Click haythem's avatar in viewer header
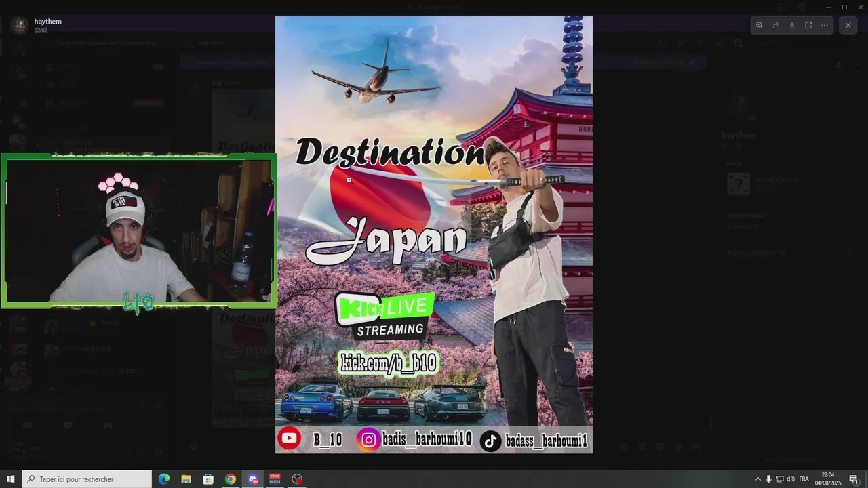The image size is (868, 488). click(20, 25)
